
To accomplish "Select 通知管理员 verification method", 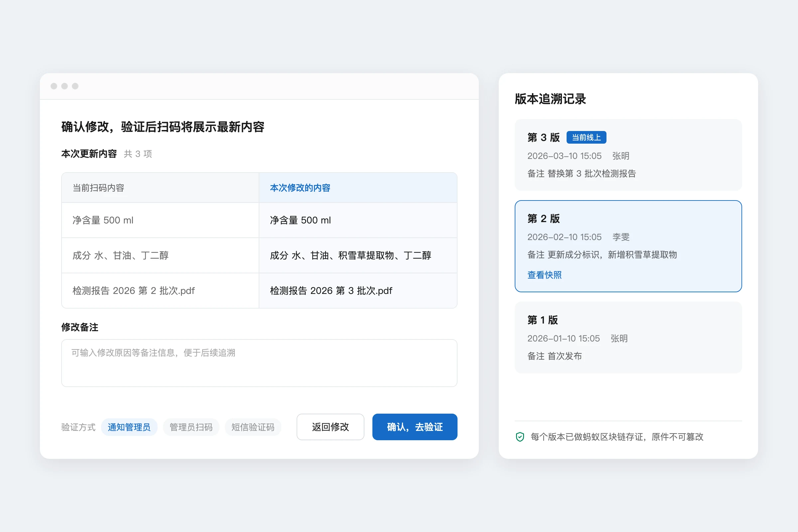I will 129,427.
